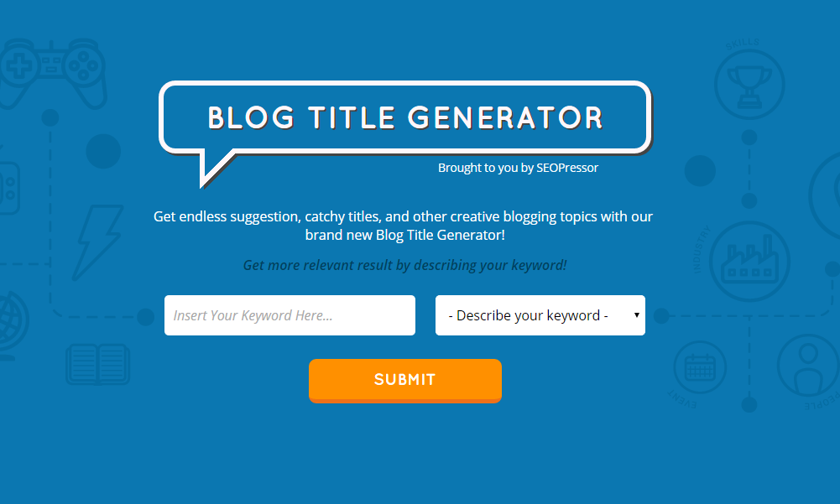Click the connector dot right of dropdown
840x504 pixels.
coord(661,316)
